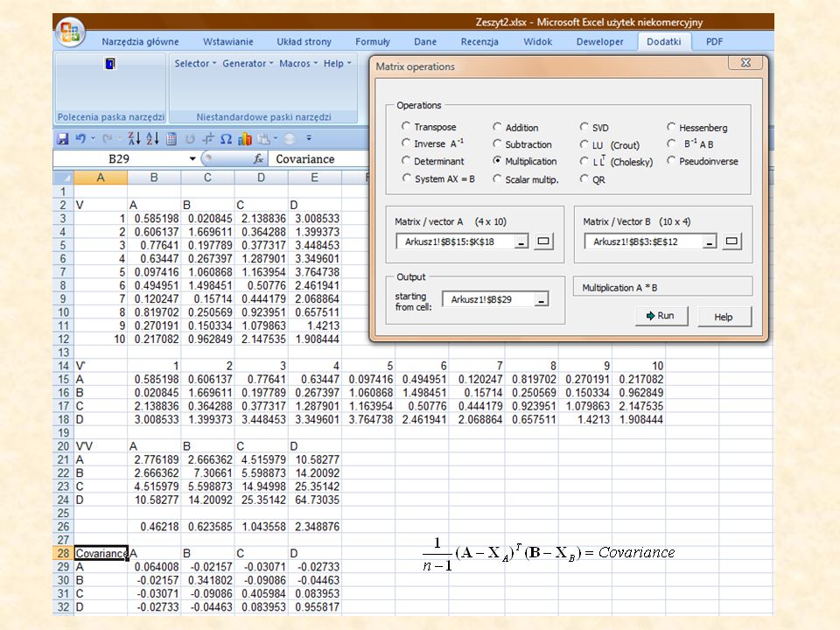Click the Covariance cell A28

coord(101,553)
